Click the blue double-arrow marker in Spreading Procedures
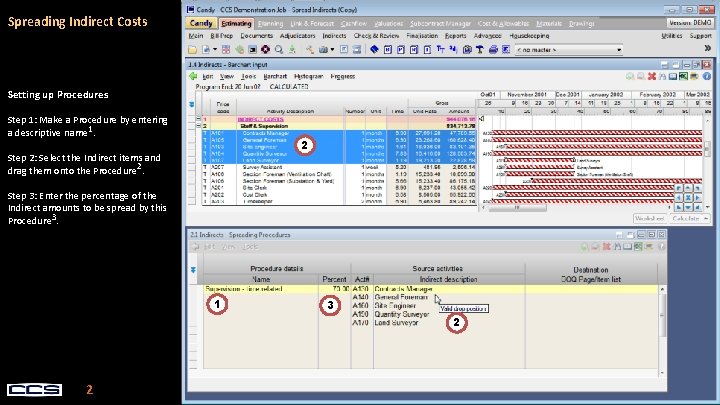The image size is (720, 405). [193, 270]
